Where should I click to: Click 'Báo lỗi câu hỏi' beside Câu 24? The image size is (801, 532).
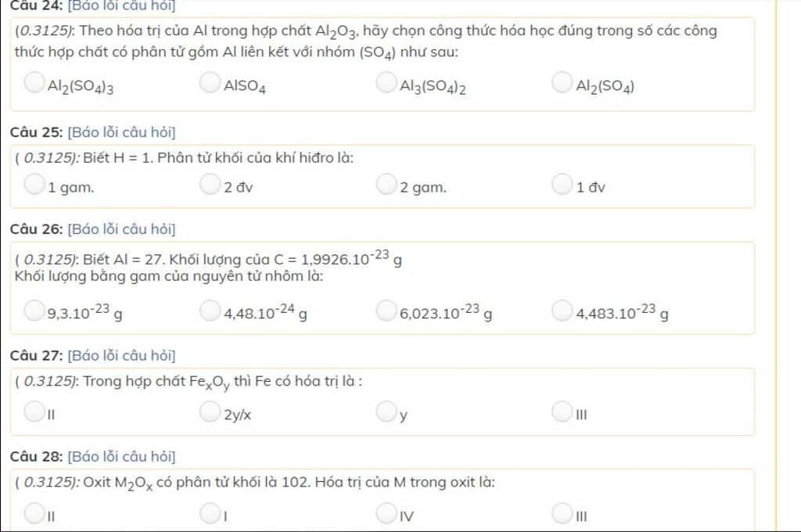coord(122,5)
